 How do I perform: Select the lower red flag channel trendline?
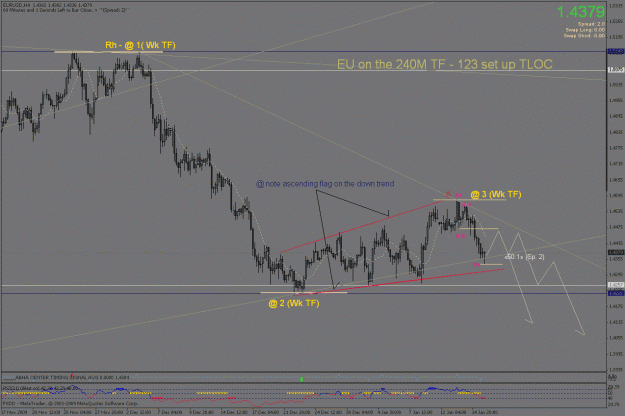(399, 283)
